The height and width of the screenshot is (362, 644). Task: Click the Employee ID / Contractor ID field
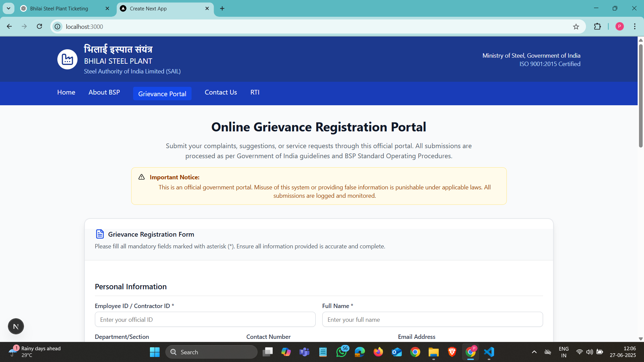pyautogui.click(x=205, y=319)
